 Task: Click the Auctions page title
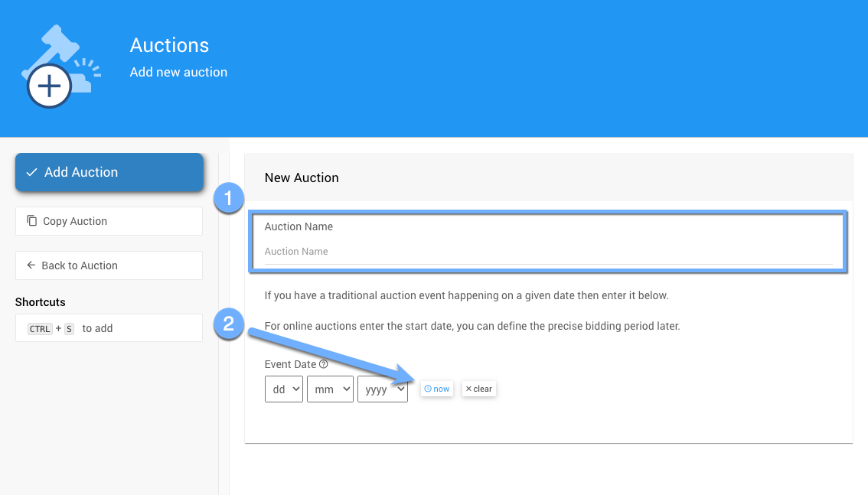(x=169, y=45)
